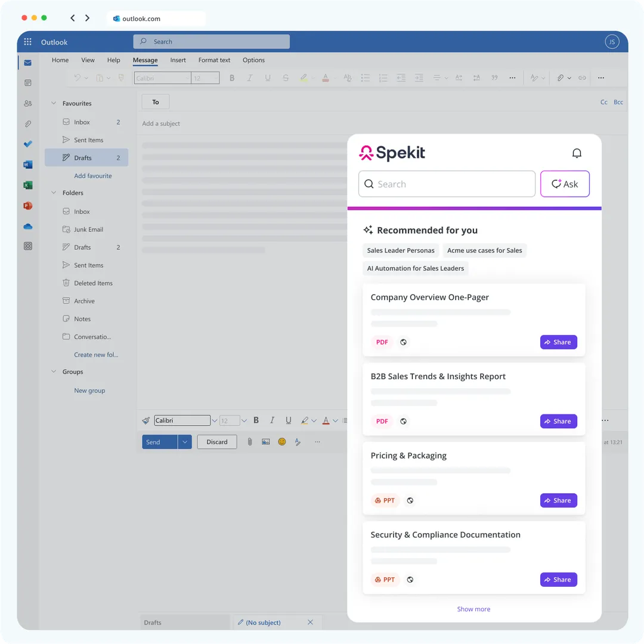Close the (No subject) draft tab
This screenshot has height=644, width=644.
310,622
